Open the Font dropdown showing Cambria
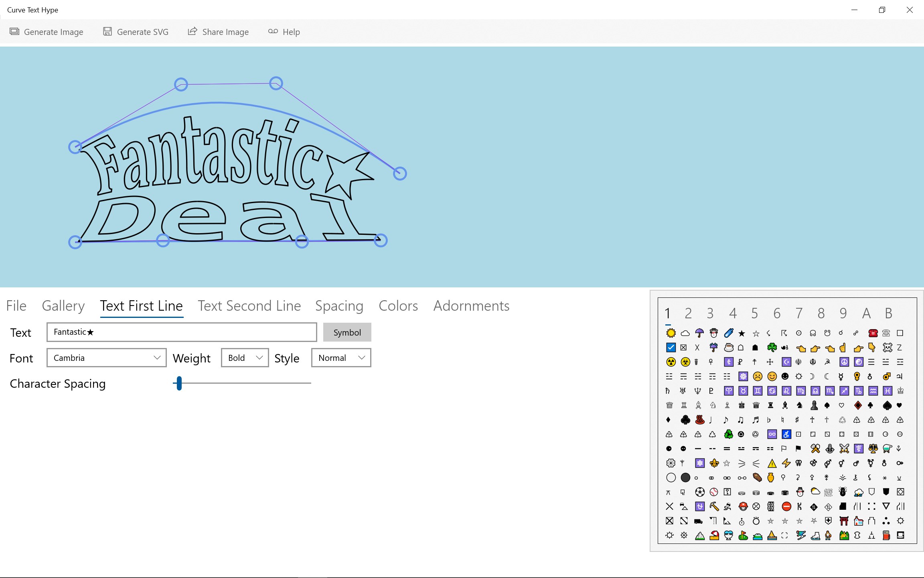Viewport: 924px width, 578px height. tap(106, 358)
